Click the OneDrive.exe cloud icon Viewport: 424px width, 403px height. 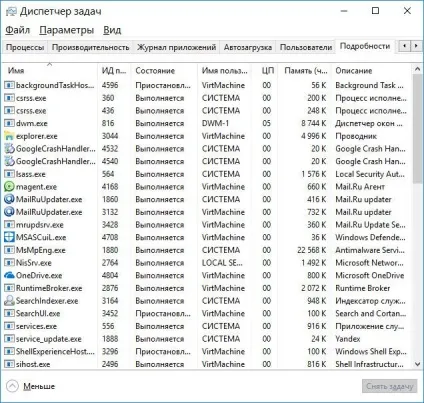[9, 275]
